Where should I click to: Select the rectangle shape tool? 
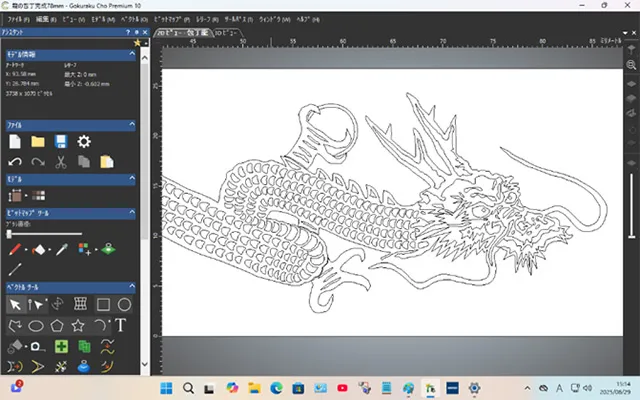(102, 304)
